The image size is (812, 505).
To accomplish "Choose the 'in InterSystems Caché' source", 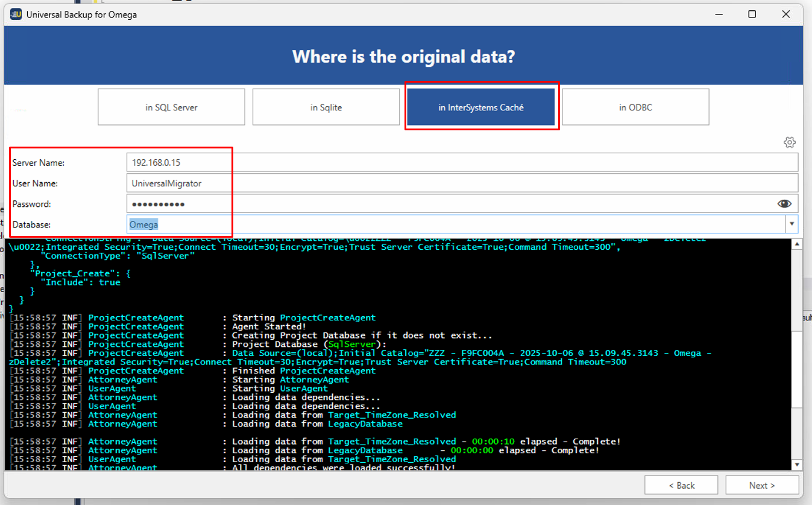I will point(480,107).
